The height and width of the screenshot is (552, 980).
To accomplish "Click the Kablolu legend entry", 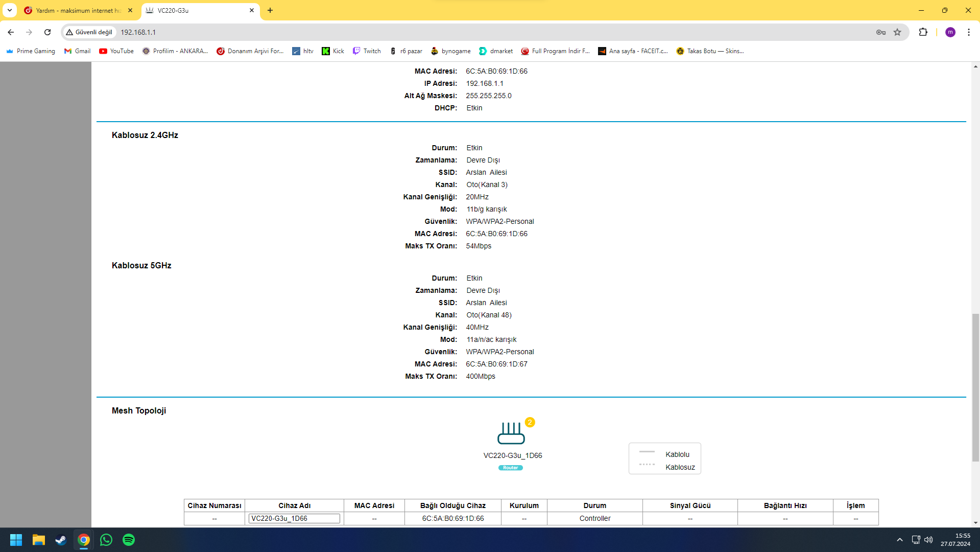I will (677, 454).
